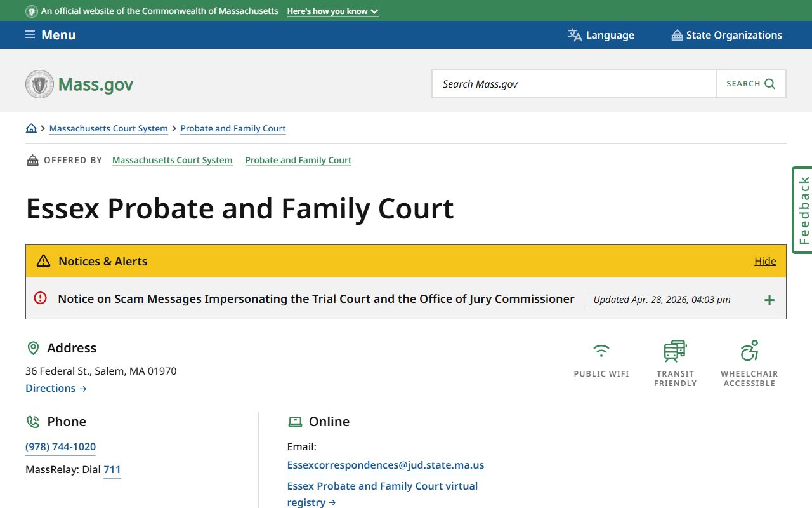Image resolution: width=812 pixels, height=508 pixels.
Task: Click the 'Updated Apr. 28, 2026' timestamp
Action: (x=662, y=300)
